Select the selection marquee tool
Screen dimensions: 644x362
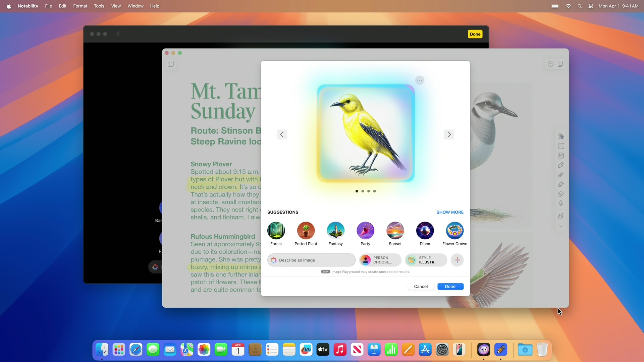[x=560, y=146]
